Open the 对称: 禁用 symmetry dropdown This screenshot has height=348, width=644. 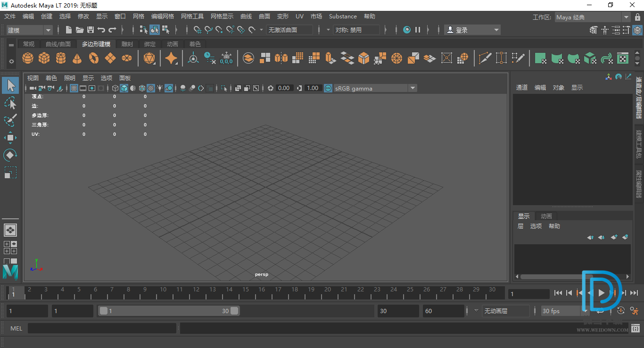coord(357,30)
